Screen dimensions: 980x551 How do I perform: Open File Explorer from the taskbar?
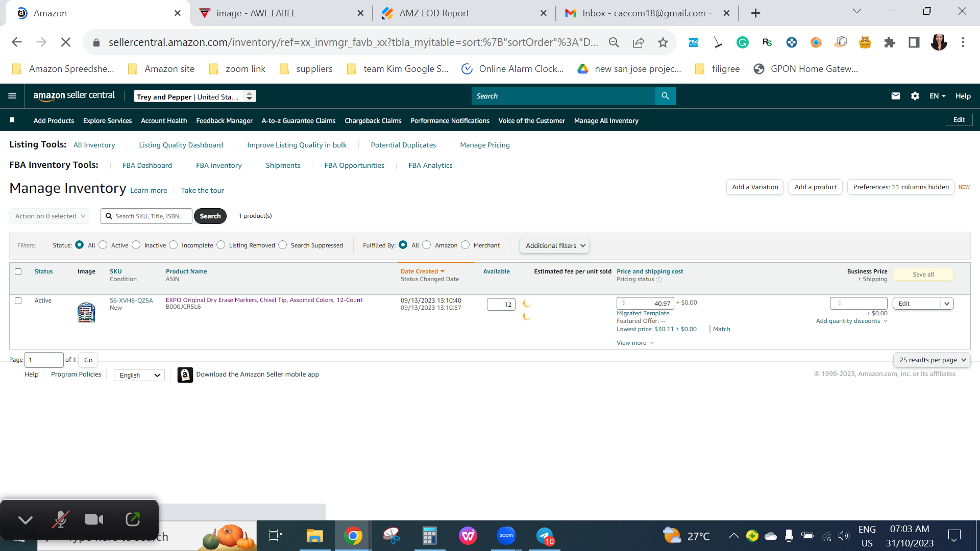pos(315,536)
